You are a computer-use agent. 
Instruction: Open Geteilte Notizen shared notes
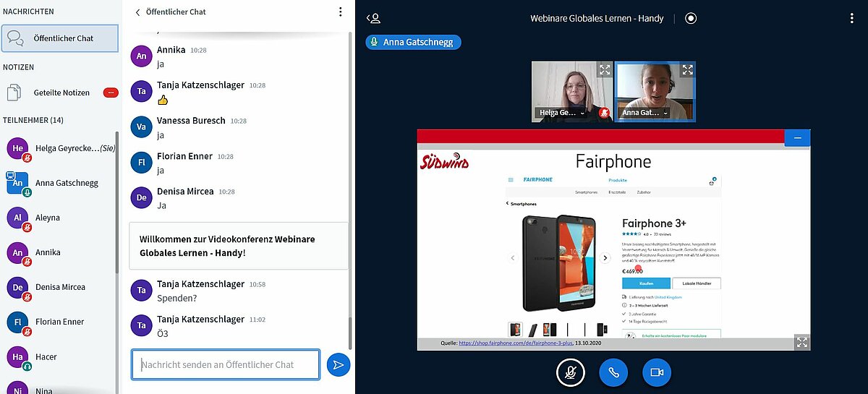pos(60,93)
